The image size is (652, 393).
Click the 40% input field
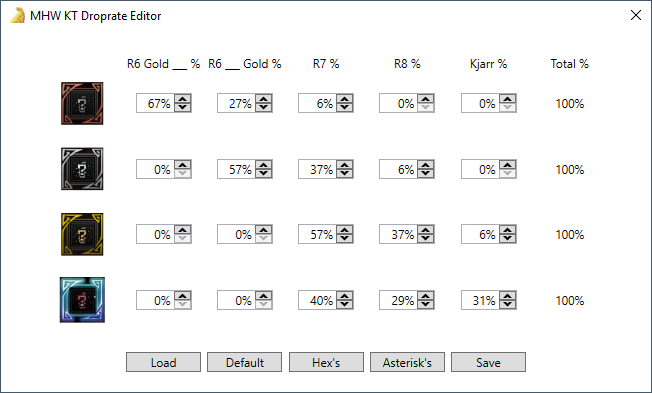tap(318, 300)
